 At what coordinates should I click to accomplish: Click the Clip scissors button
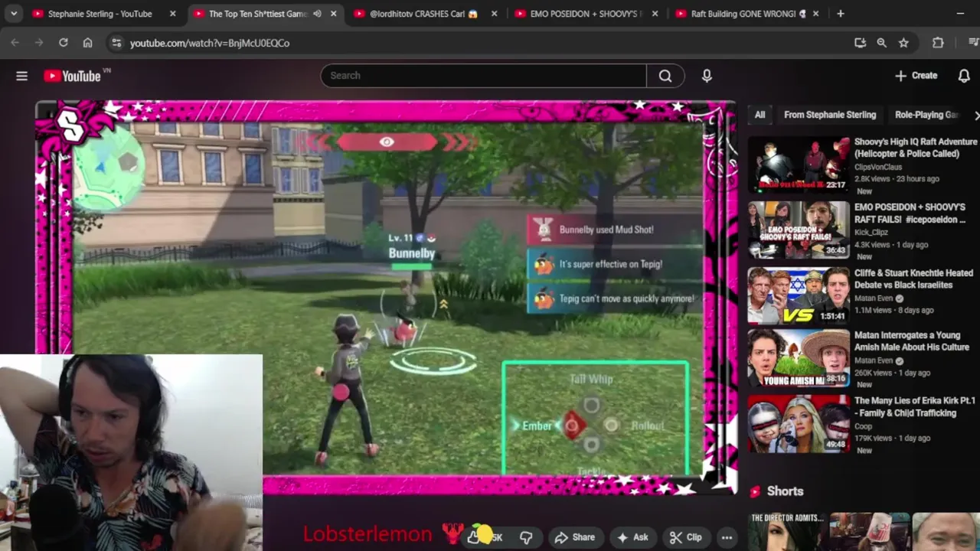click(x=685, y=537)
